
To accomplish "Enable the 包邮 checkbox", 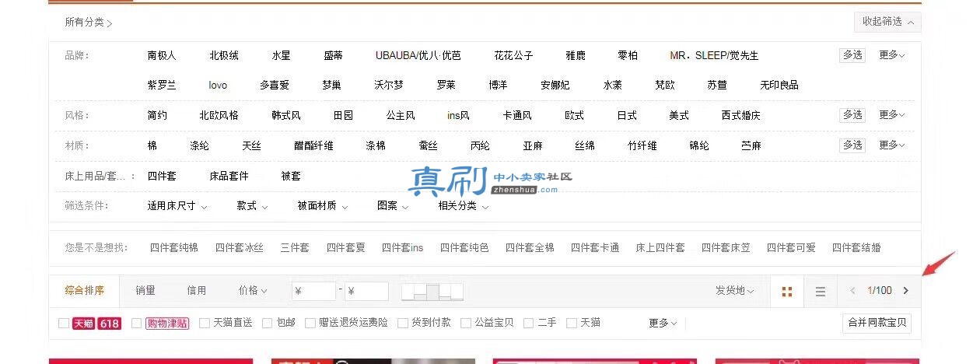I will click(x=268, y=323).
